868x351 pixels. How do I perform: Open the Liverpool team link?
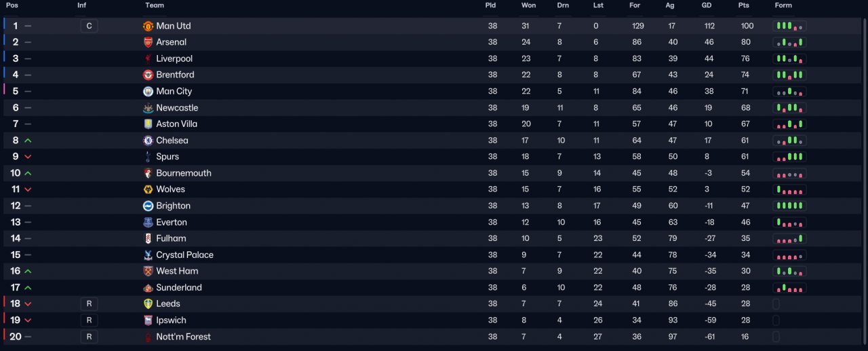coord(174,58)
